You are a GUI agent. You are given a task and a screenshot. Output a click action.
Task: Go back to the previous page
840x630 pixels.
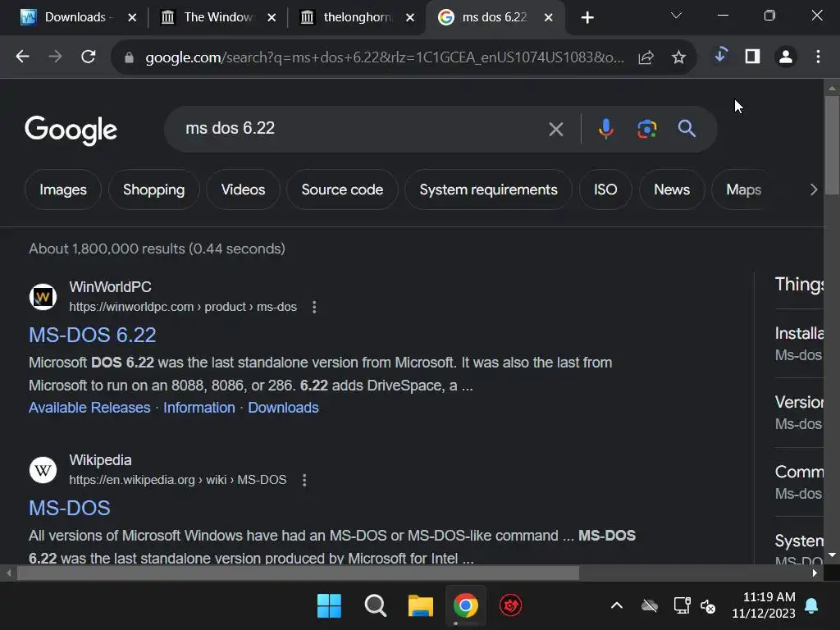22,57
